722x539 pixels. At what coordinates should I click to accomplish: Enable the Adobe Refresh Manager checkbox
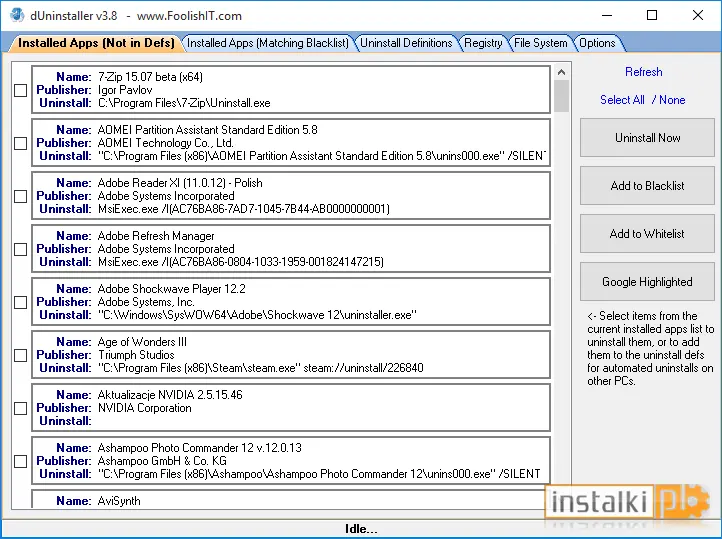pyautogui.click(x=21, y=249)
